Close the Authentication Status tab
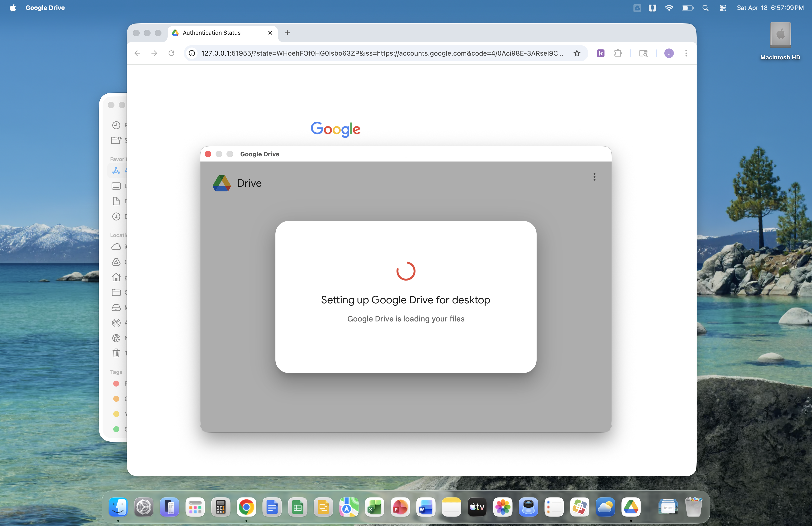The image size is (812, 526). [x=270, y=33]
